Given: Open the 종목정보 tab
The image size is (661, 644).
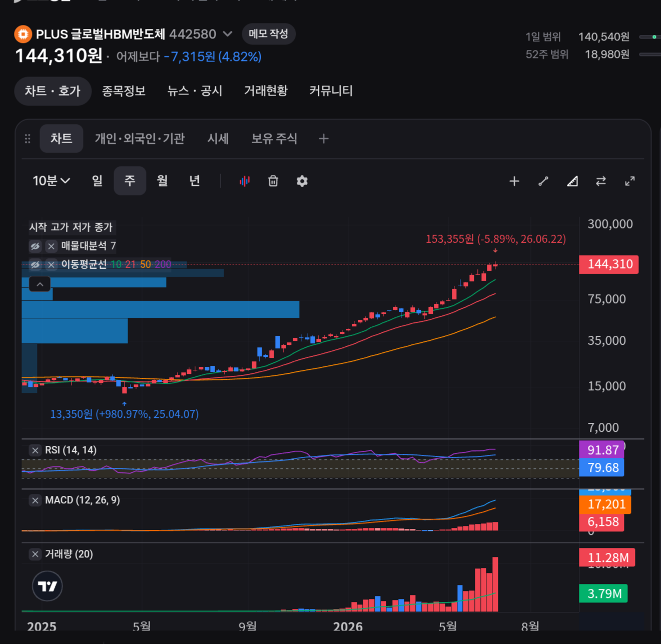Looking at the screenshot, I should [x=124, y=91].
